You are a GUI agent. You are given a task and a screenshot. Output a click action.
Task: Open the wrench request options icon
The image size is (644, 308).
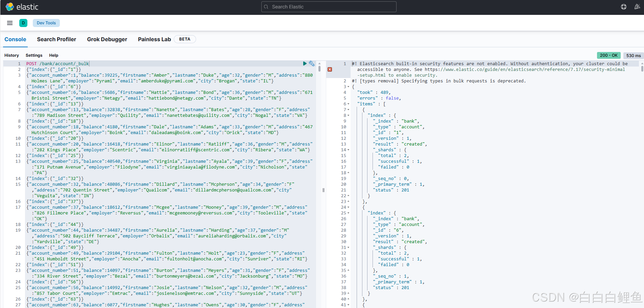click(311, 63)
